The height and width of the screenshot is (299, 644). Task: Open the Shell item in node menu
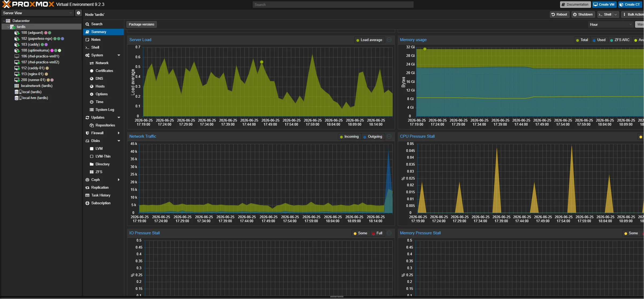point(103,48)
